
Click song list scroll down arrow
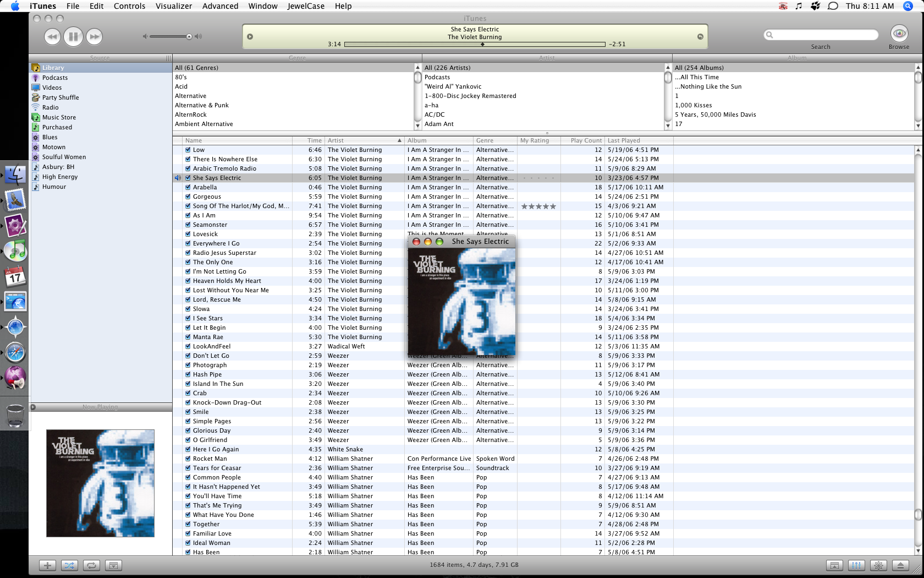pos(918,551)
